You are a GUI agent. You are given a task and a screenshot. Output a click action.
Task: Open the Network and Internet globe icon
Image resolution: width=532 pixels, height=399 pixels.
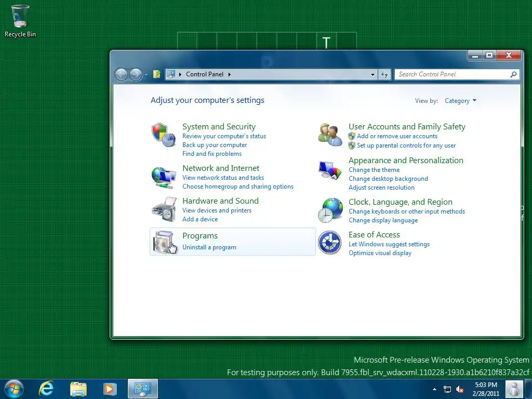(x=164, y=177)
